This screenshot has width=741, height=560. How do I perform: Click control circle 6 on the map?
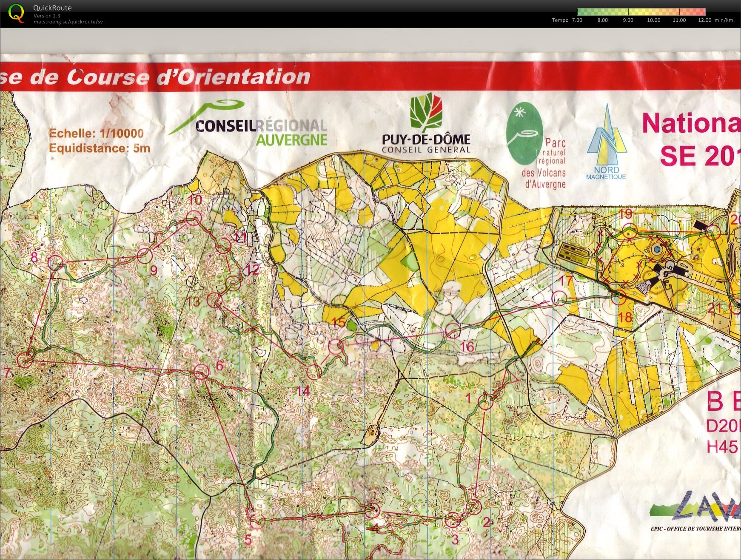point(202,372)
